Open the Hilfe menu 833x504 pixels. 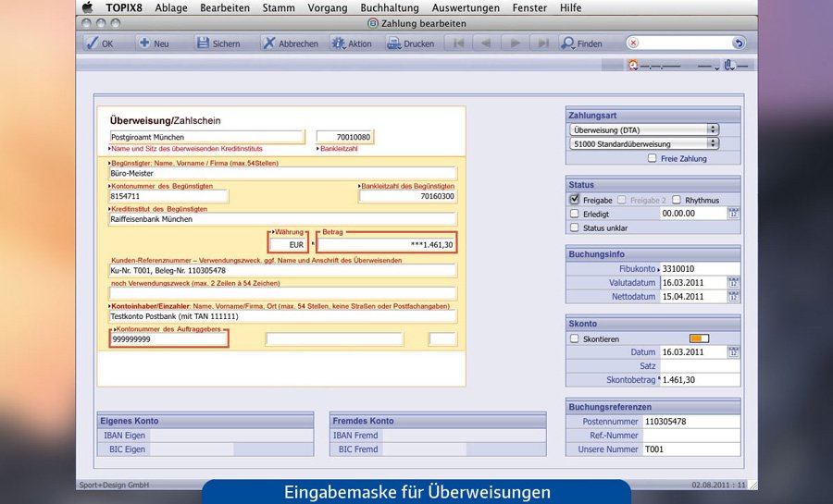click(x=570, y=7)
